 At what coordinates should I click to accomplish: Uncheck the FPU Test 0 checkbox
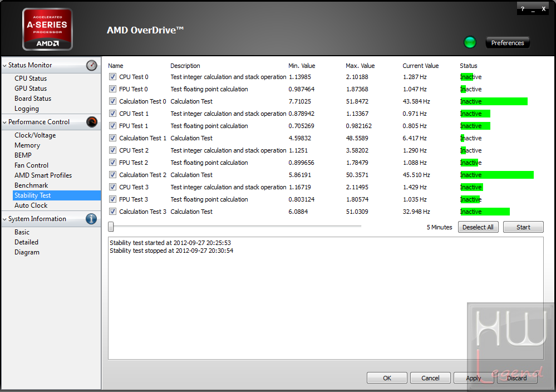pyautogui.click(x=112, y=89)
